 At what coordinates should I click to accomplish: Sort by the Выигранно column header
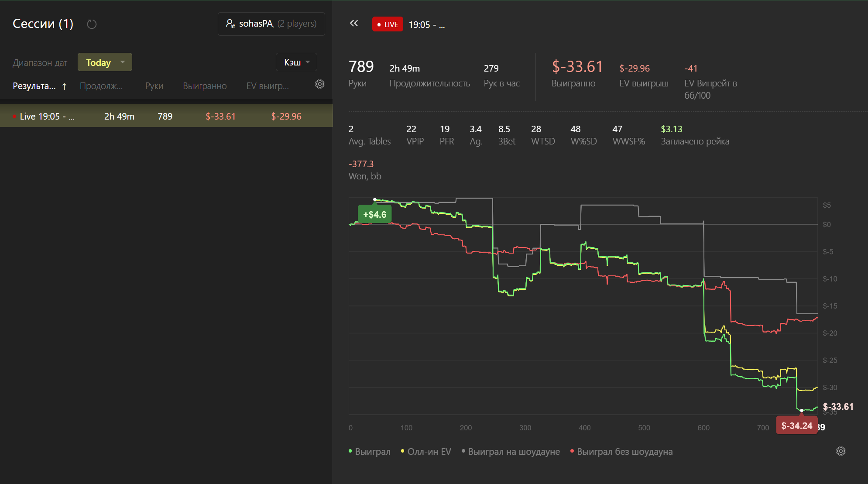205,86
